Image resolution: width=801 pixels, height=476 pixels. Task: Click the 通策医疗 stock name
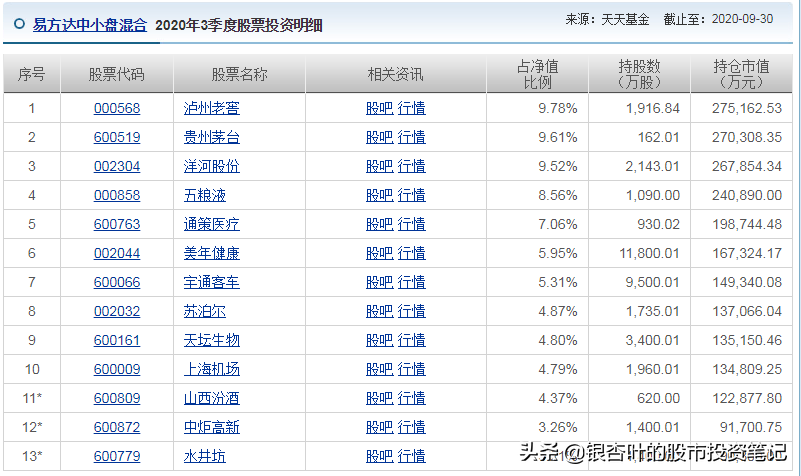(211, 224)
